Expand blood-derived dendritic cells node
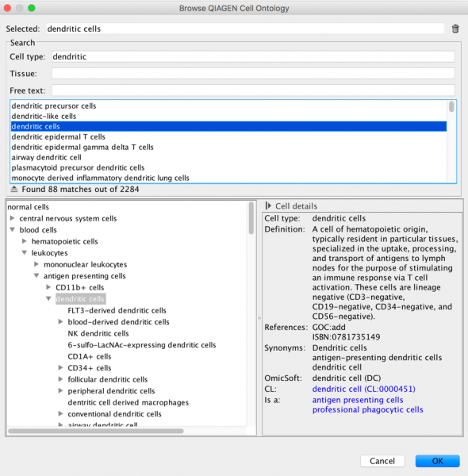Screen dimensions: 468x476 pos(61,321)
